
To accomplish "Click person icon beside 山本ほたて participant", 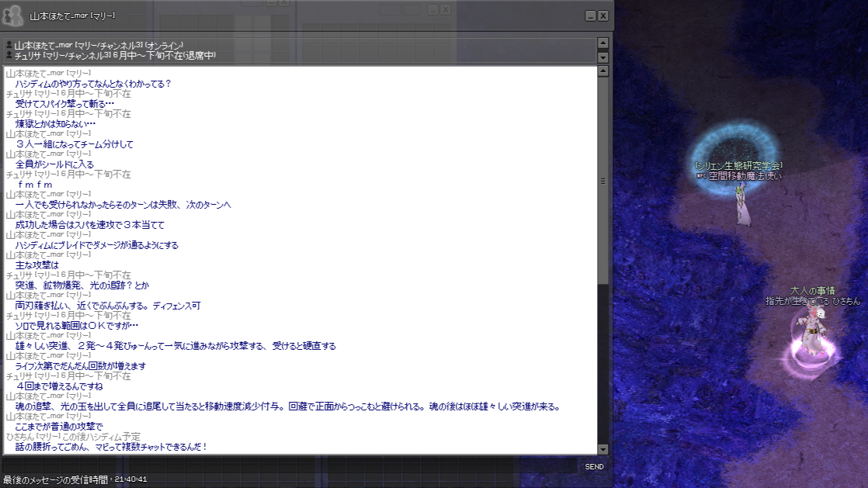I will tap(9, 45).
